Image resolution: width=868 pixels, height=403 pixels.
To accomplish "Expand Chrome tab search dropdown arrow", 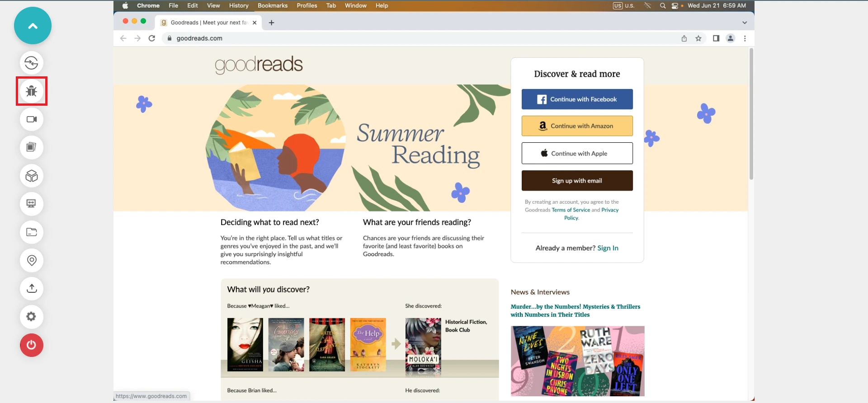I will tap(745, 23).
